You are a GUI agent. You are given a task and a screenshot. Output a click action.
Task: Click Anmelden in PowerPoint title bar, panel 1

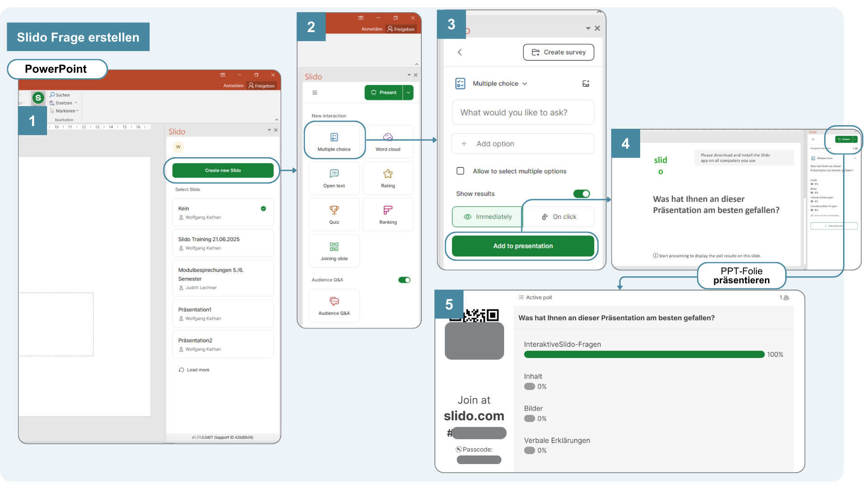click(x=233, y=85)
